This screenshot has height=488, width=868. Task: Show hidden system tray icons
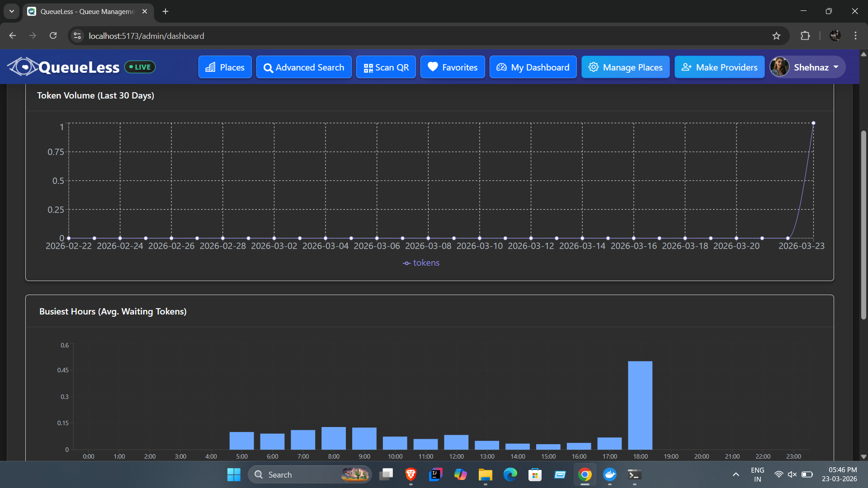pos(736,474)
